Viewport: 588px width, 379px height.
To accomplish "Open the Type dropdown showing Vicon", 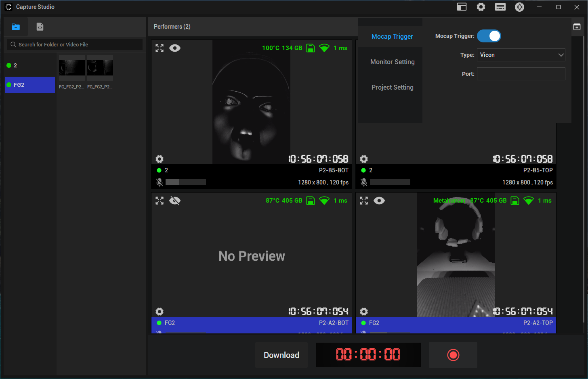I will click(521, 55).
